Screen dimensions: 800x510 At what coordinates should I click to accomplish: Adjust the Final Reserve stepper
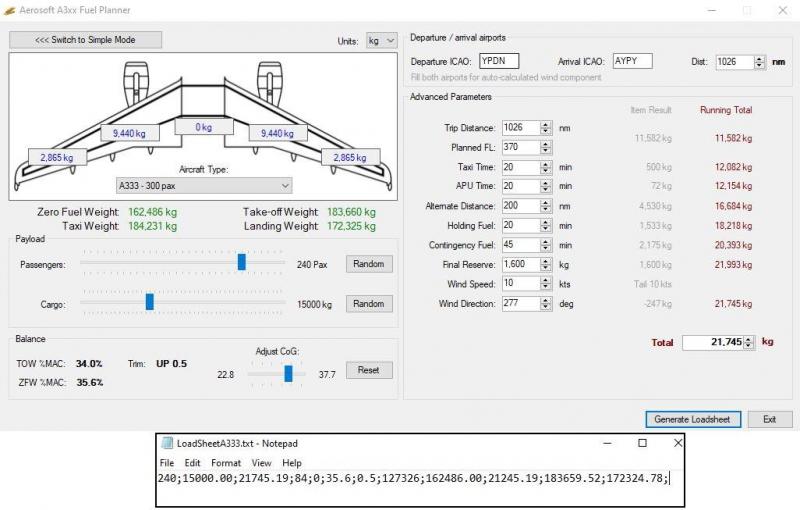click(x=546, y=264)
